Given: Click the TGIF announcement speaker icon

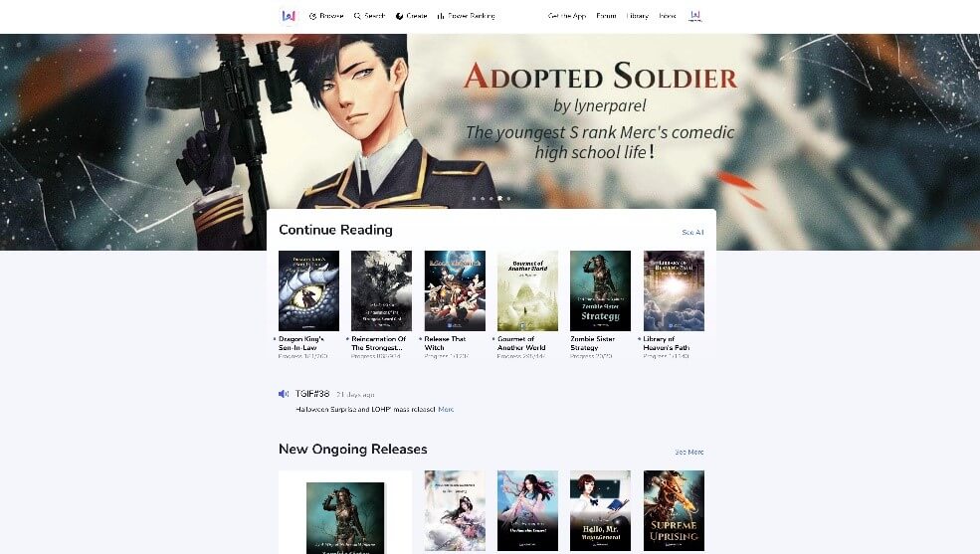Looking at the screenshot, I should point(284,394).
